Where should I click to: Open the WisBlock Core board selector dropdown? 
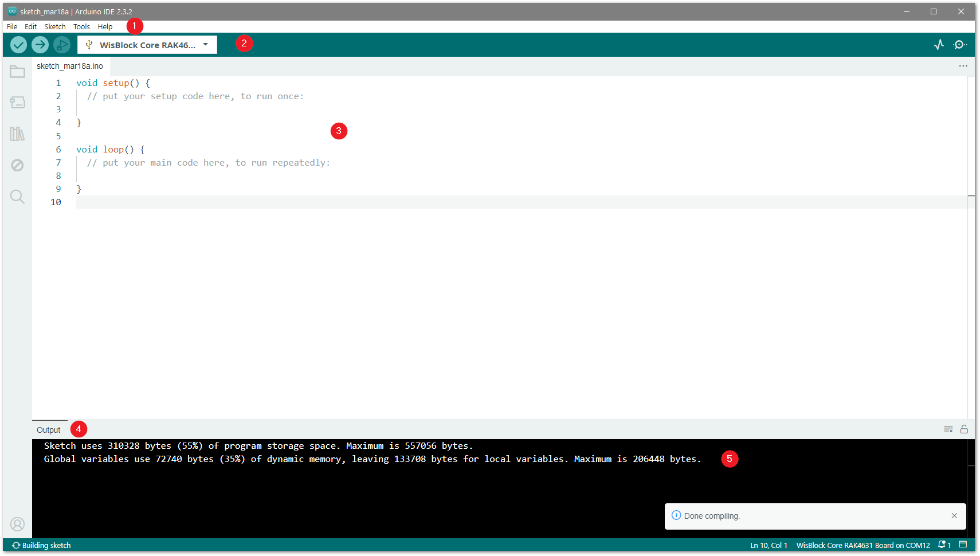coord(147,45)
